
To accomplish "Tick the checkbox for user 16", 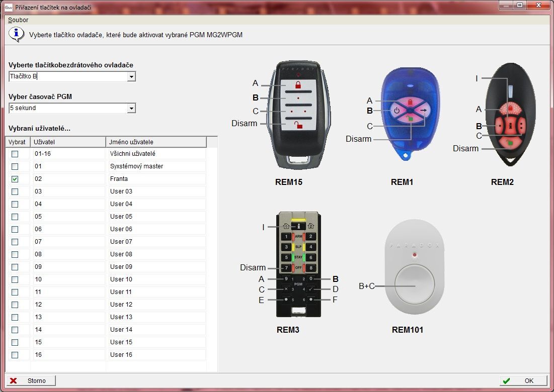I will pos(15,355).
